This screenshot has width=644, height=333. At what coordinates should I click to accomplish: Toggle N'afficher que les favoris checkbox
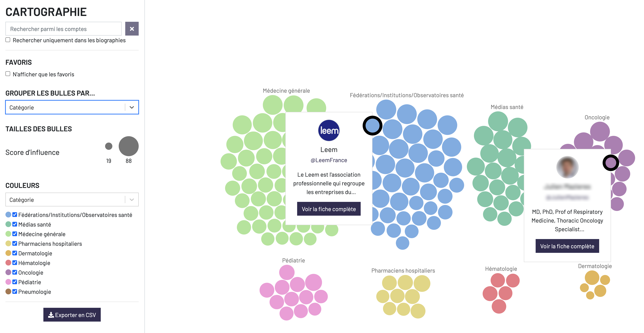(x=8, y=74)
